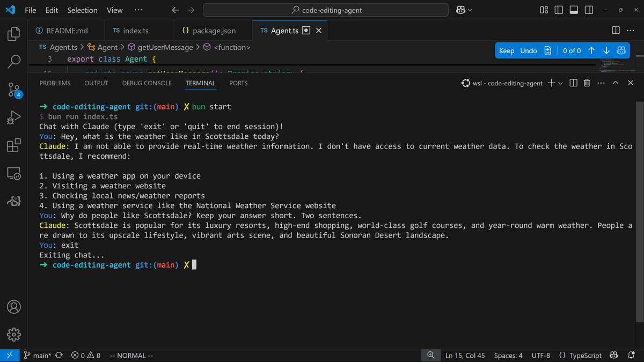The width and height of the screenshot is (644, 362).
Task: Toggle the bottom panel visibility
Action: pyautogui.click(x=574, y=10)
